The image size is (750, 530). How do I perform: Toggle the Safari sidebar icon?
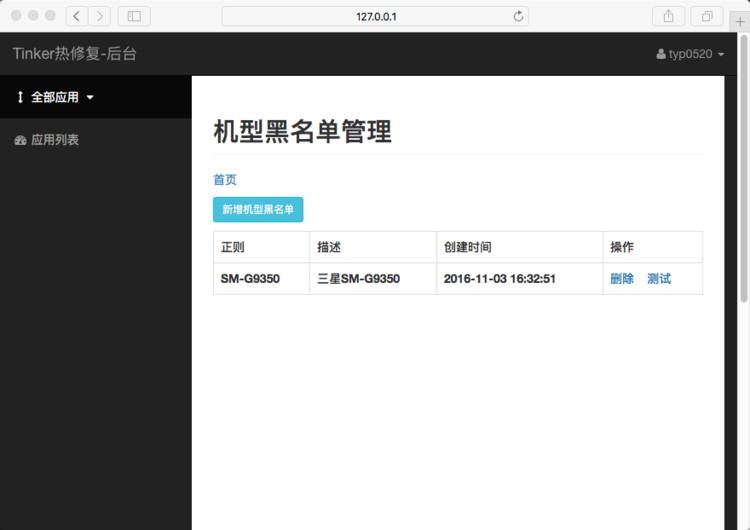click(x=134, y=16)
